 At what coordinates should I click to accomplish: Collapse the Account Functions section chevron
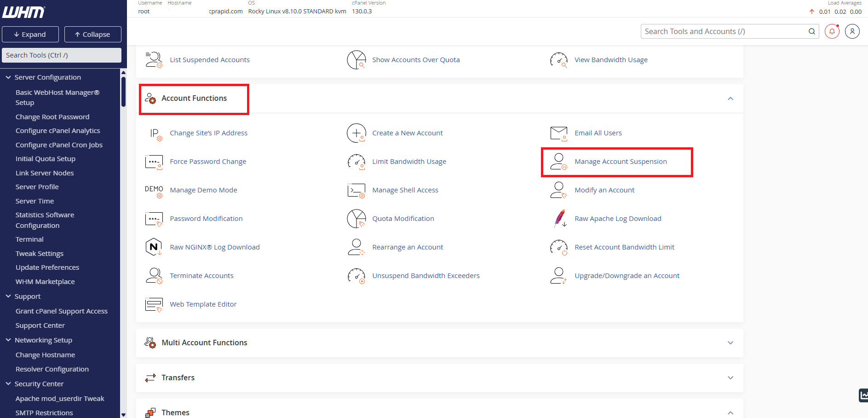pos(730,99)
